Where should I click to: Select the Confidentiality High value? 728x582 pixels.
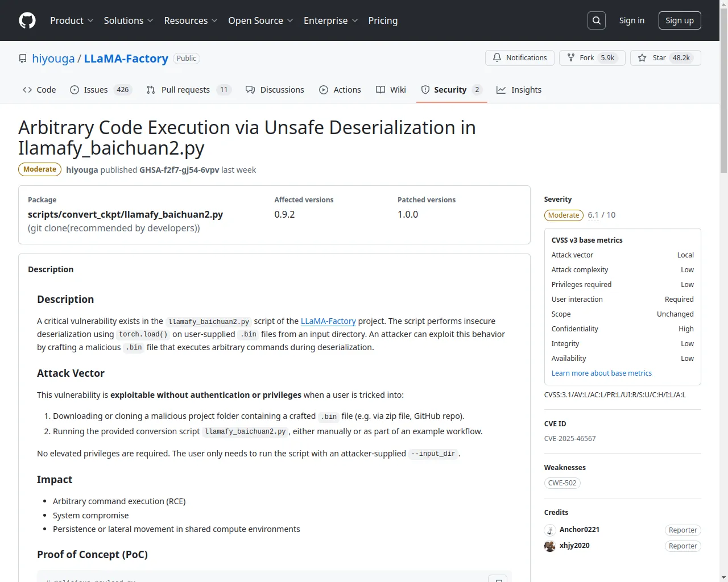pos(686,329)
